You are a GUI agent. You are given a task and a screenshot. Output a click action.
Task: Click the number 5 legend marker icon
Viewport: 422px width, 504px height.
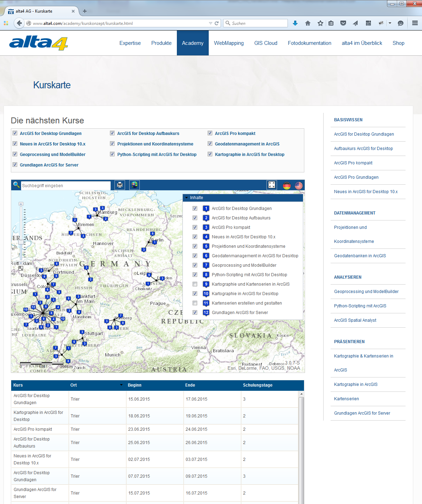(206, 246)
